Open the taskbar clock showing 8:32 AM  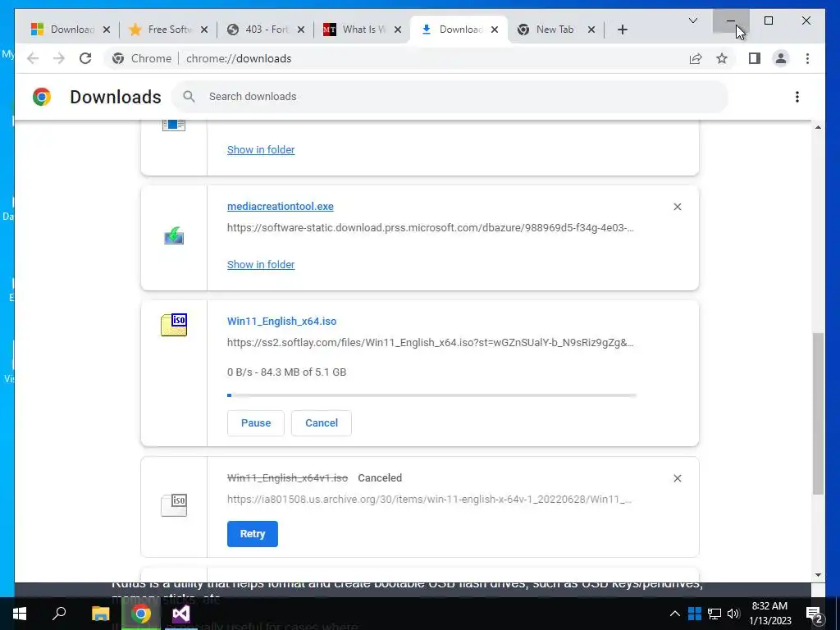click(769, 614)
